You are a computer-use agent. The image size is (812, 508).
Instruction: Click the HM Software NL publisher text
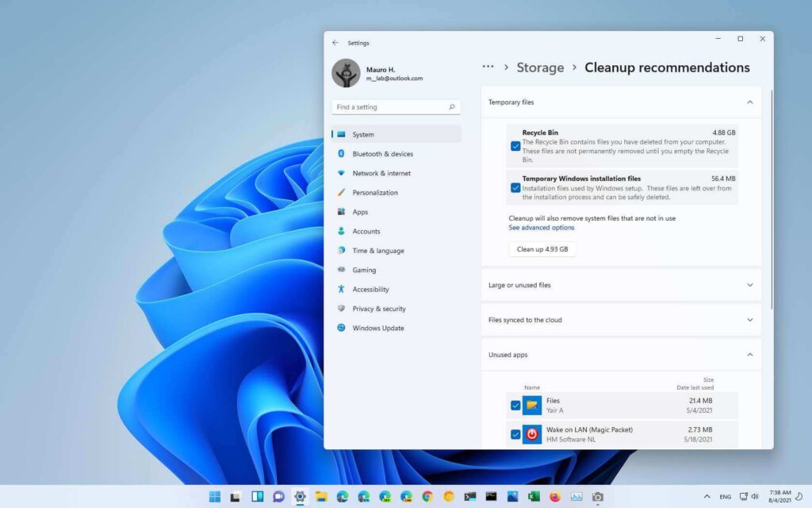(571, 439)
